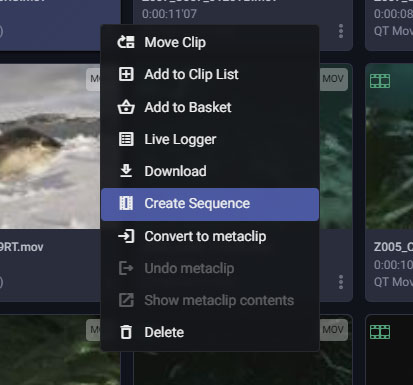This screenshot has height=385, width=413.
Task: Open the seal on snow clip thumbnail
Action: [x=50, y=147]
